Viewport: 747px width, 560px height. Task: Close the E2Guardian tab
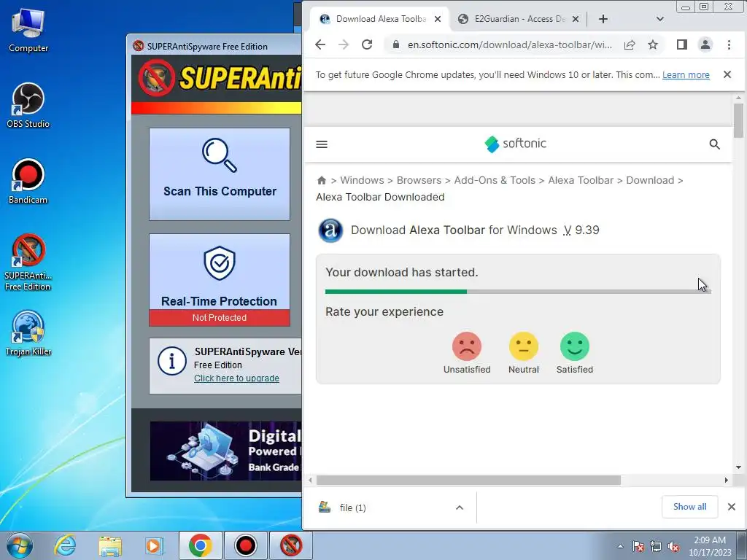pyautogui.click(x=576, y=19)
